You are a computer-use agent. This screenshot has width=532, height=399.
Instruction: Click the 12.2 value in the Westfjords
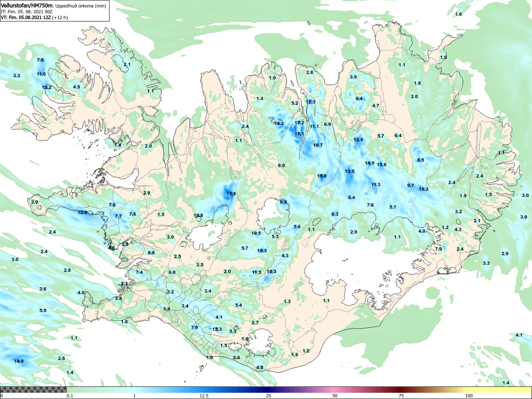point(47,87)
